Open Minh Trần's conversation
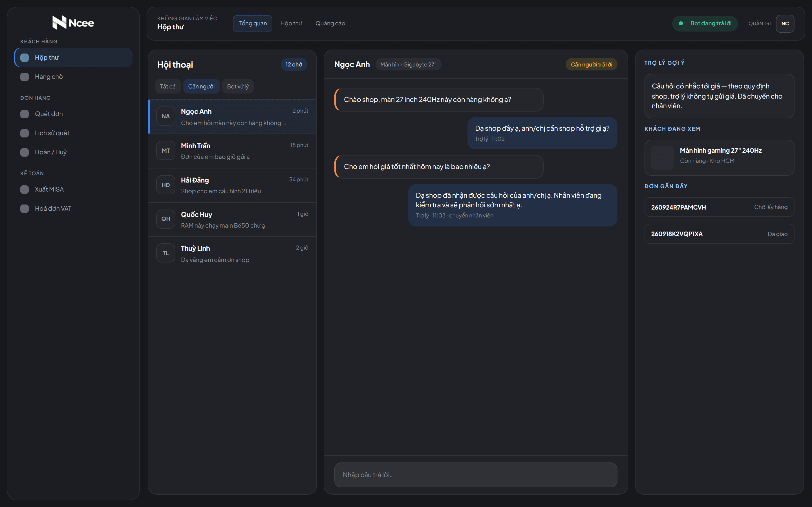The height and width of the screenshot is (507, 812). pos(232,151)
